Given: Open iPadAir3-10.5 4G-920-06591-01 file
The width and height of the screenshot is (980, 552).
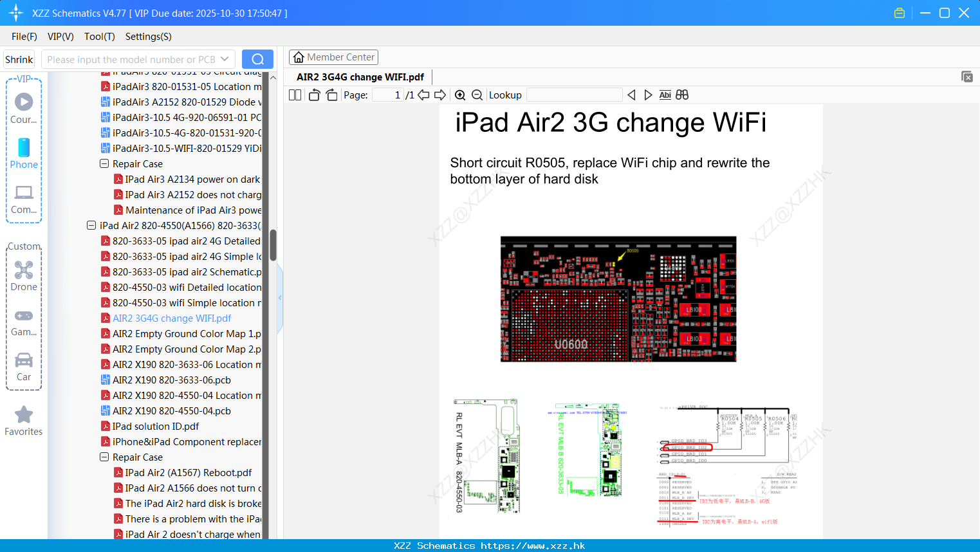Looking at the screenshot, I should [x=181, y=118].
